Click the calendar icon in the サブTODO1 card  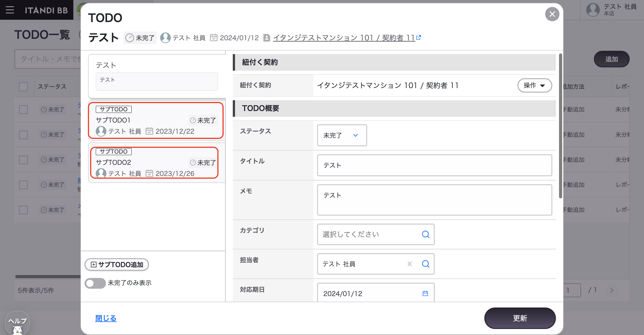(149, 131)
